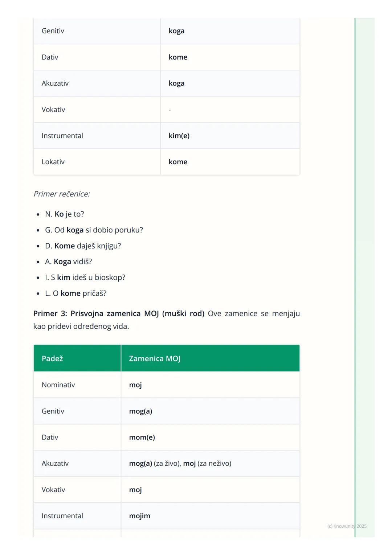392x555 pixels.
Task: Click the "Primer 3: Prisvojna zamenica MOJ" heading
Action: (119, 313)
